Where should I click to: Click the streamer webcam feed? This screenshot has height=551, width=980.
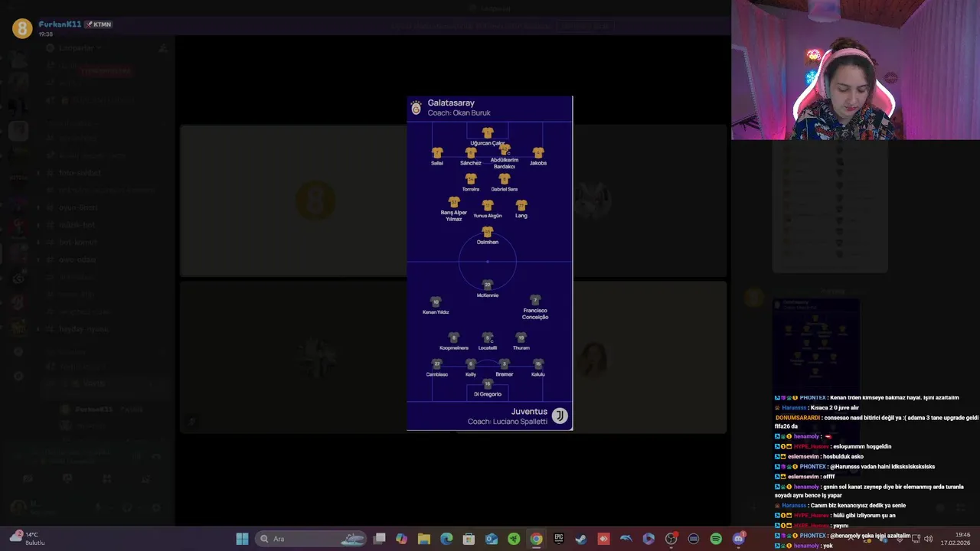pos(855,70)
